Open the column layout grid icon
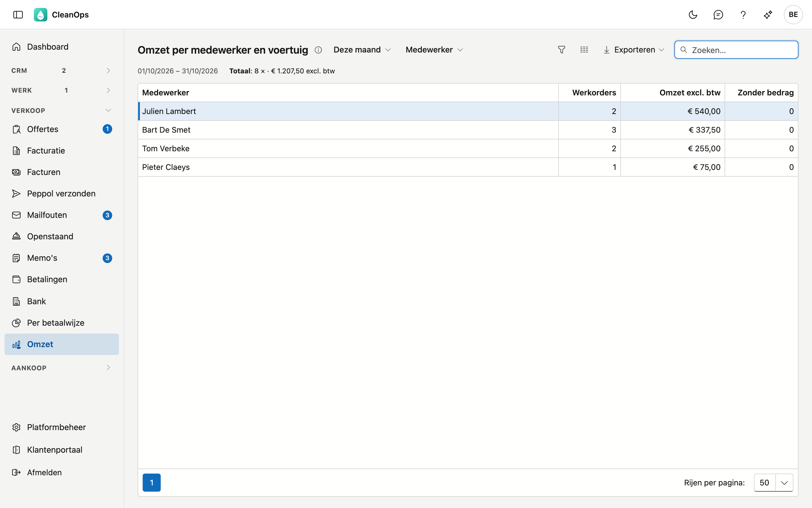Image resolution: width=812 pixels, height=508 pixels. [x=584, y=50]
